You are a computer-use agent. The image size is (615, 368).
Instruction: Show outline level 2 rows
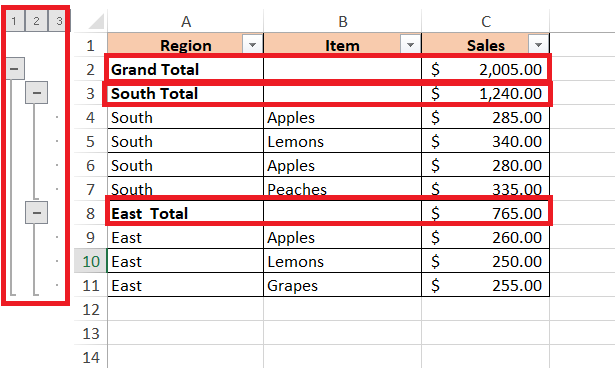[36, 21]
